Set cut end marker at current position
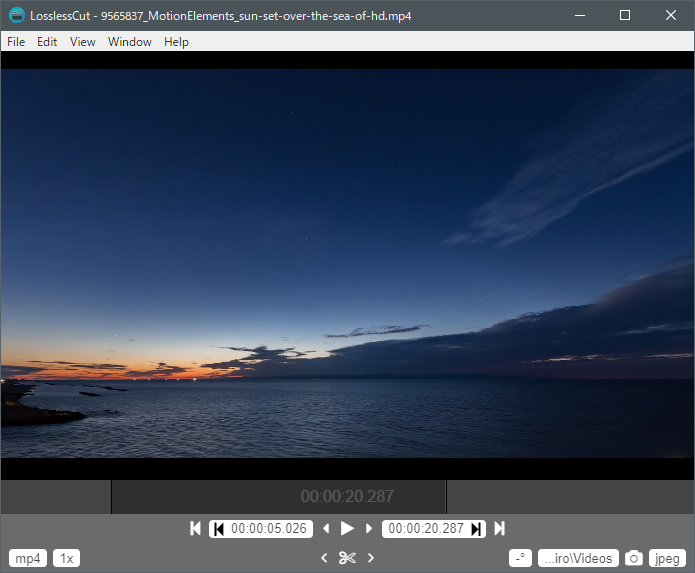The image size is (695, 573). pyautogui.click(x=476, y=528)
